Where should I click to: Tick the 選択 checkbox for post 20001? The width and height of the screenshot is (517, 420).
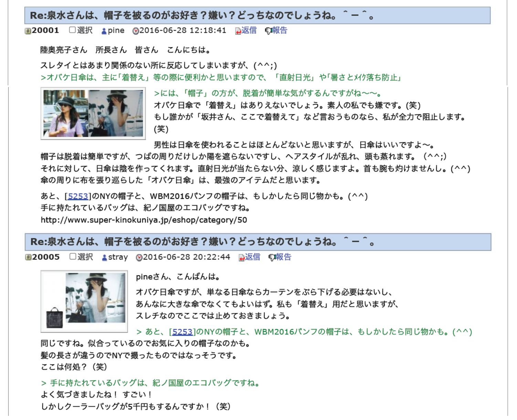click(72, 30)
